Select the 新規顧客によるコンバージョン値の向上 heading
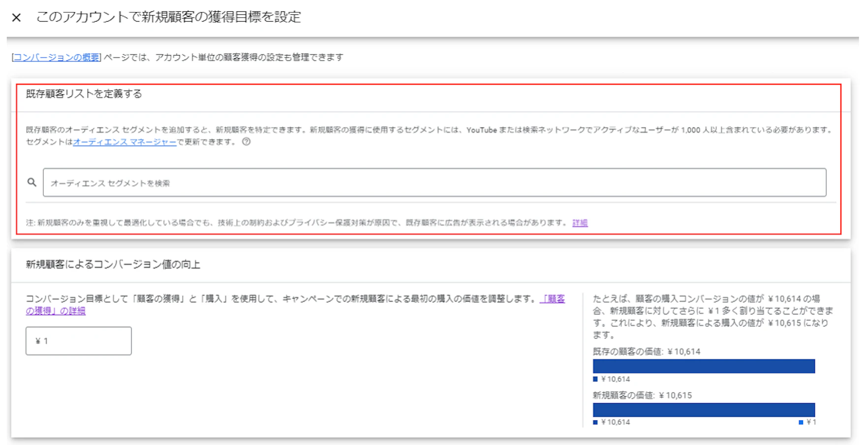The image size is (868, 445). 113,265
